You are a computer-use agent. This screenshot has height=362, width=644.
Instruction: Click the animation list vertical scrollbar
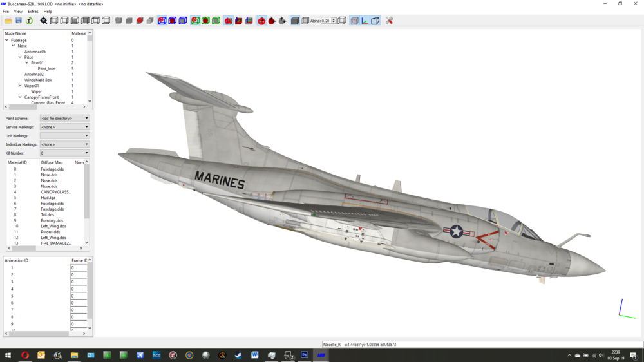coord(90,294)
